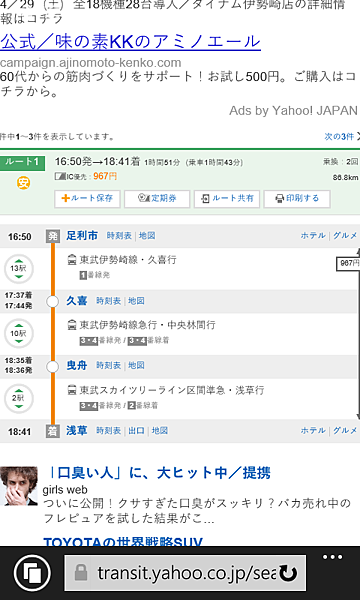Tap the train icon beside 東武伊勢崎線急行・中央林間行
The width and height of the screenshot is (360, 600).
pyautogui.click(x=72, y=326)
